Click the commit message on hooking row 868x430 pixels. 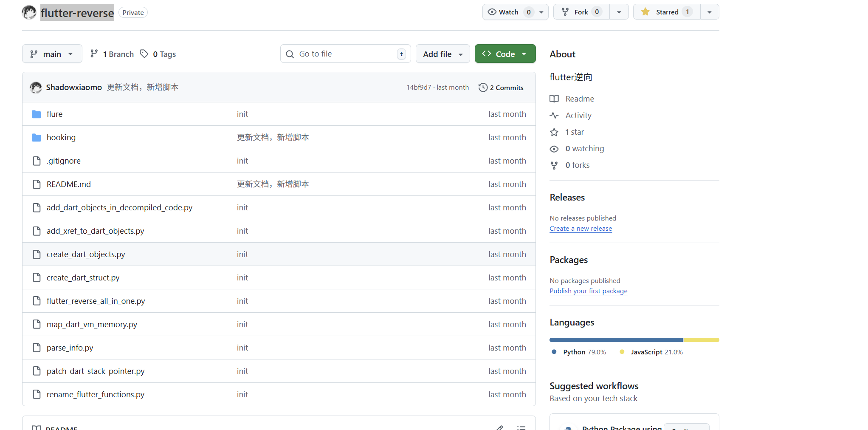pos(273,138)
